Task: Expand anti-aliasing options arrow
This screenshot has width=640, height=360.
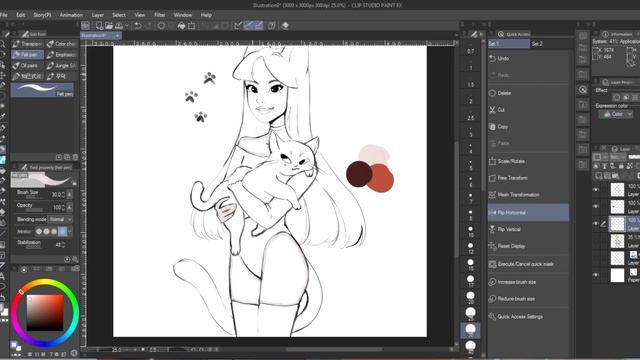Action: coord(70,231)
